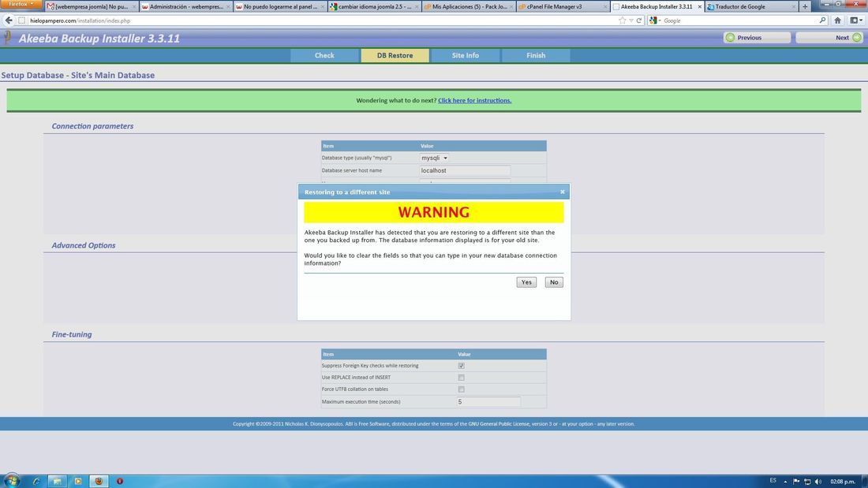Click the network tray icon
868x488 pixels.
coord(807,482)
